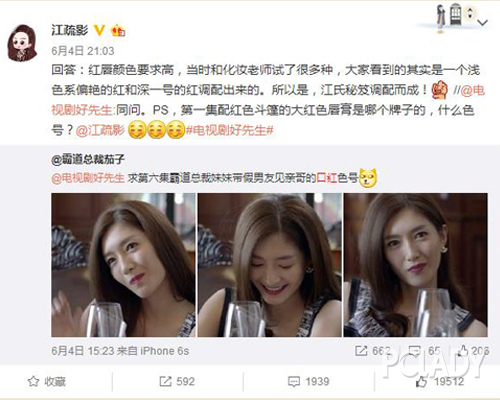Click @电视剧好先生 mention in quoted post

coord(88,178)
